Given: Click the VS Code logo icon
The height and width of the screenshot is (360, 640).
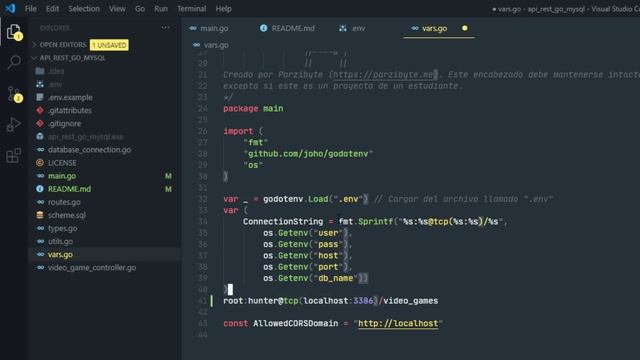Looking at the screenshot, I should pyautogui.click(x=10, y=8).
